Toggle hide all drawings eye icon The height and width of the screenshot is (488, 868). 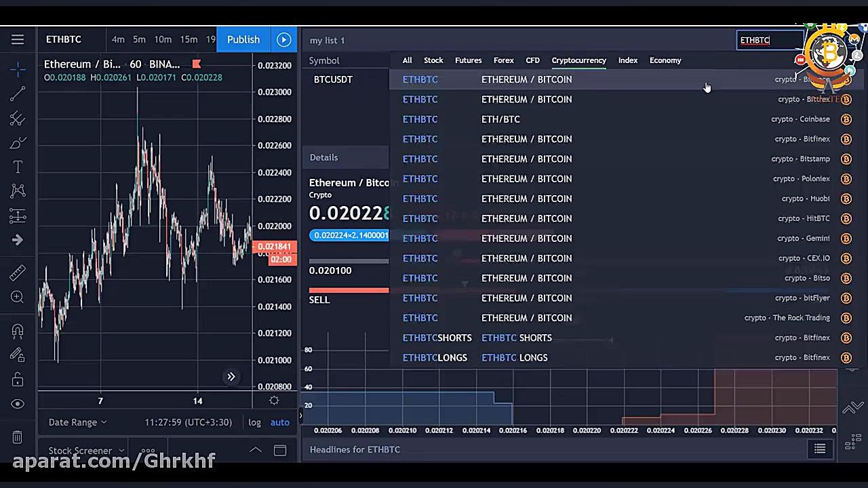click(x=18, y=404)
